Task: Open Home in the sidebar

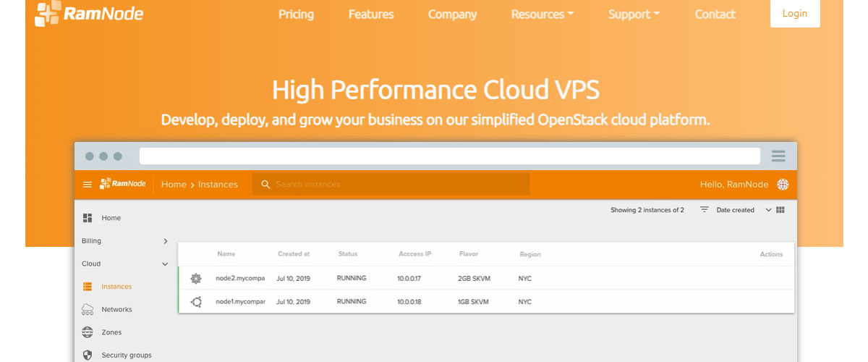Action: coord(111,218)
